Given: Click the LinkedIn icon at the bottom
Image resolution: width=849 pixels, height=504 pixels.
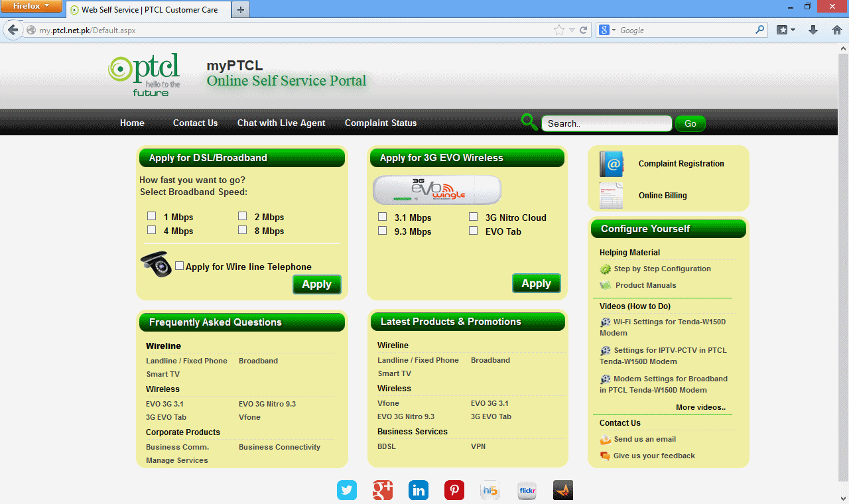Looking at the screenshot, I should [x=419, y=489].
